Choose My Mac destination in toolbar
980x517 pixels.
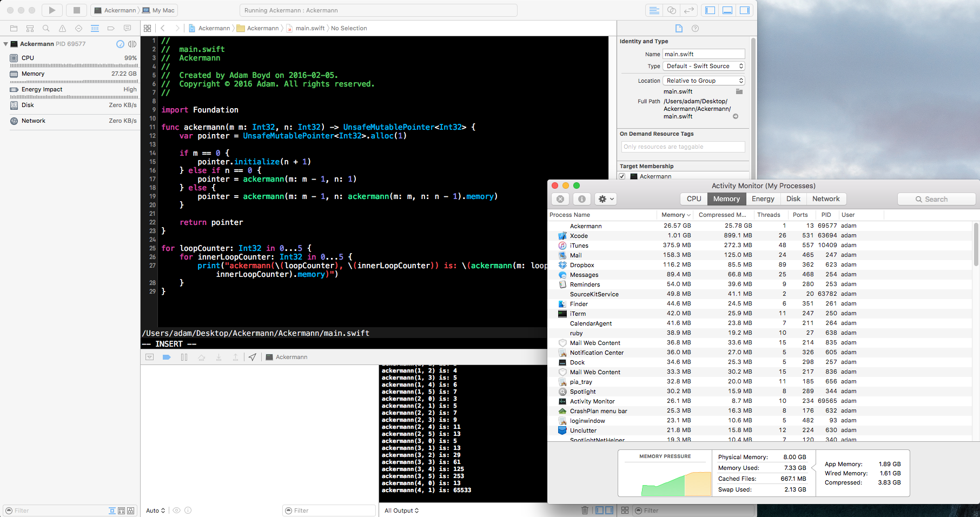158,10
